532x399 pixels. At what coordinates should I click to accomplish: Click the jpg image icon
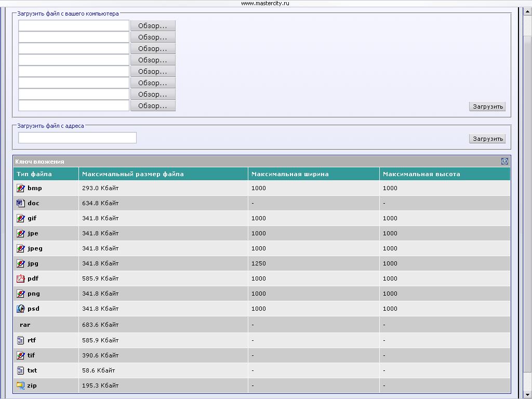pos(21,263)
